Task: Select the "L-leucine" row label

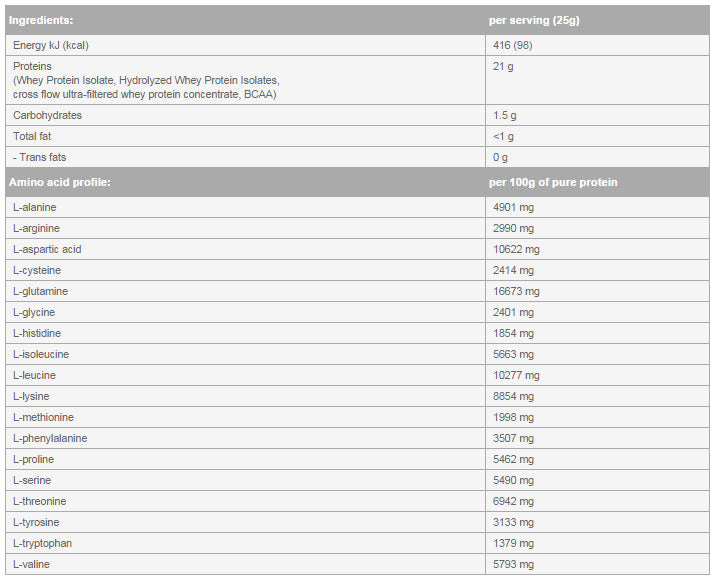Action: pyautogui.click(x=34, y=375)
